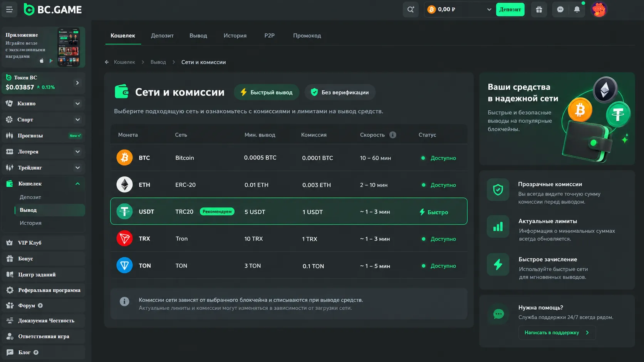Screen dimensions: 644x362
Task: Switch to the Кошелек tab
Action: coord(123,36)
